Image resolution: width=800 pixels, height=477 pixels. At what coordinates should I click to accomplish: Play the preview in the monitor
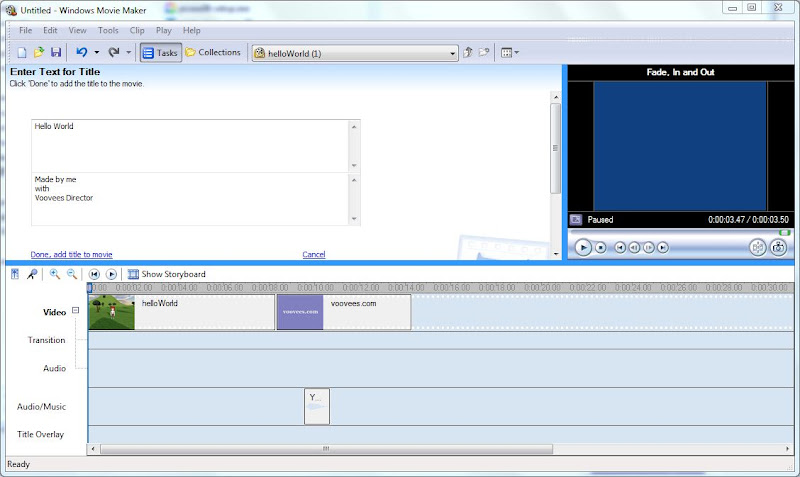coord(583,247)
